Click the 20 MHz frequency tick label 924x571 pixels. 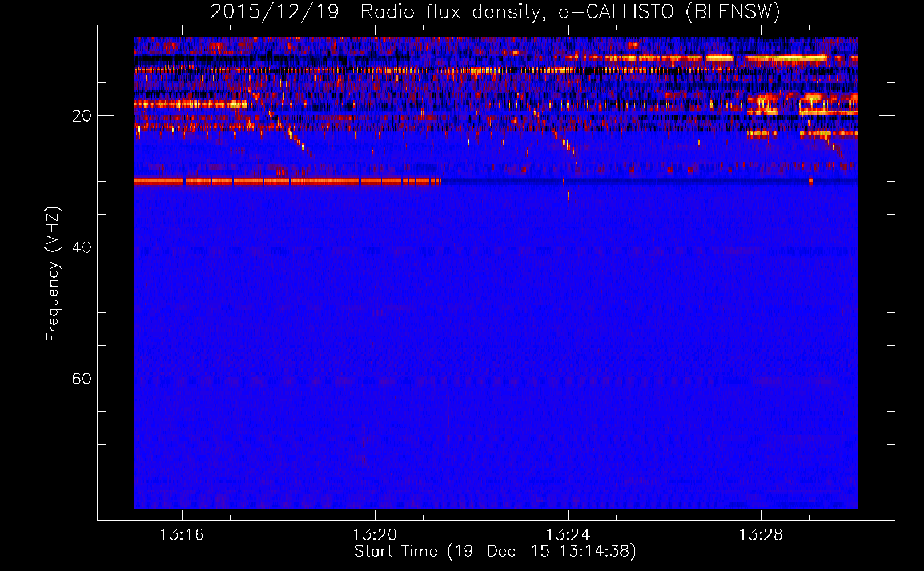pyautogui.click(x=82, y=116)
